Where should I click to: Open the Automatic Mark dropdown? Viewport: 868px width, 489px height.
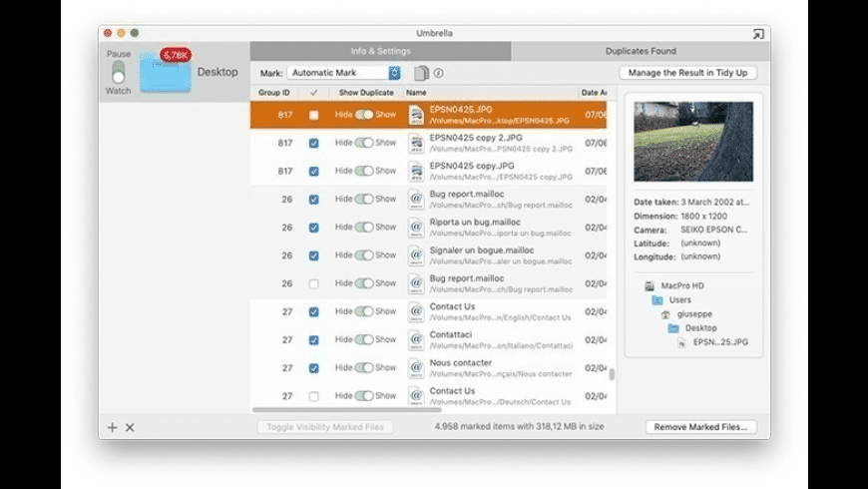point(343,73)
